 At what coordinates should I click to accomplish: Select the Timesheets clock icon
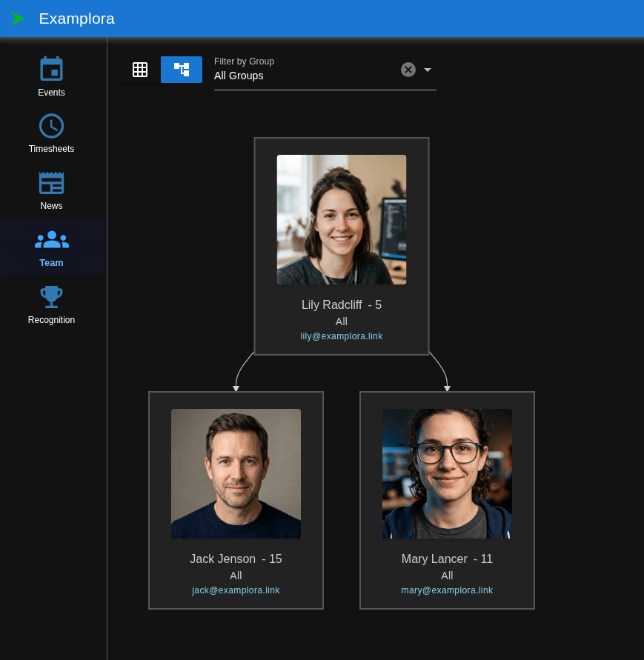tap(51, 126)
